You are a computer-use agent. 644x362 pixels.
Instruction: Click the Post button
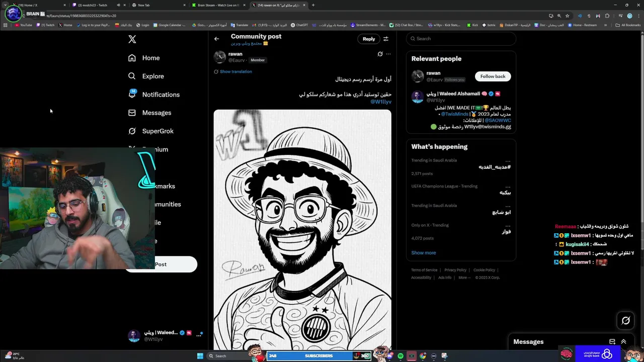tap(161, 264)
